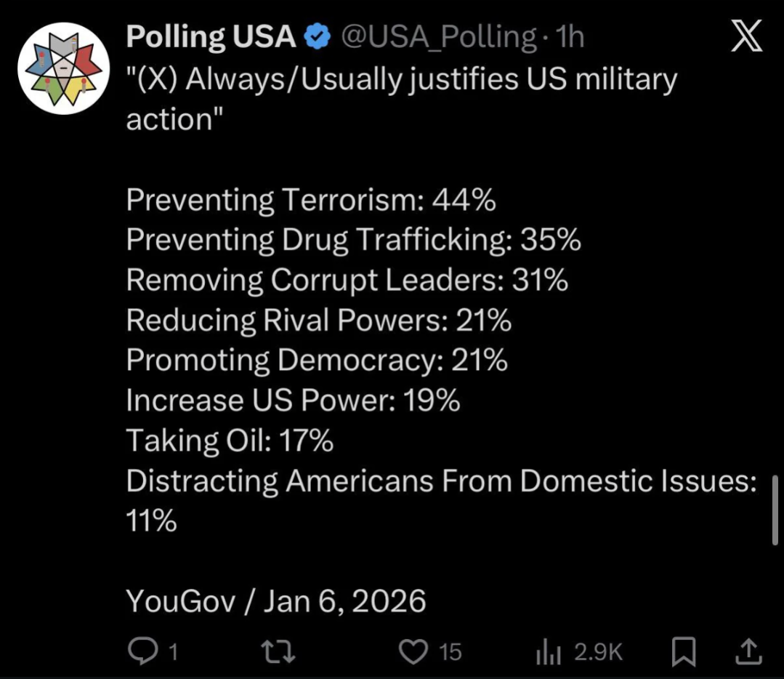Viewport: 784px width, 679px height.
Task: Open the Polling USA profile avatar
Action: click(63, 68)
